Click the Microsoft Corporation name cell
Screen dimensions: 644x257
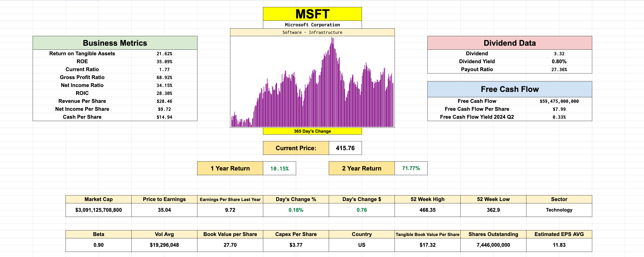(x=312, y=25)
